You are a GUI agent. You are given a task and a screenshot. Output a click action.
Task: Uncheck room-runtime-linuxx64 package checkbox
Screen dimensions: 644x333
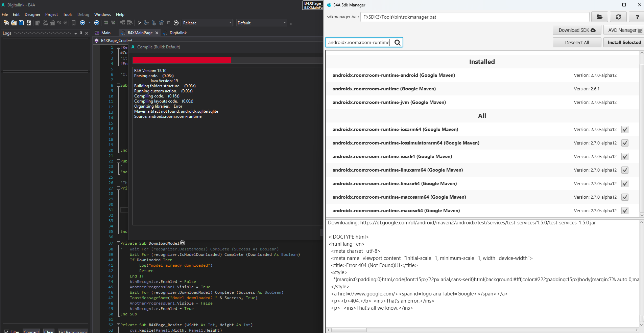point(625,183)
